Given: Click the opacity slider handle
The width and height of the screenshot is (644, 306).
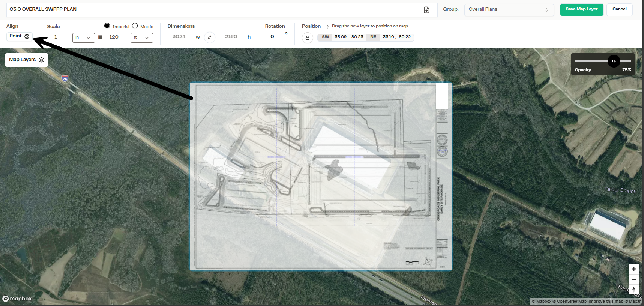Looking at the screenshot, I should 614,61.
